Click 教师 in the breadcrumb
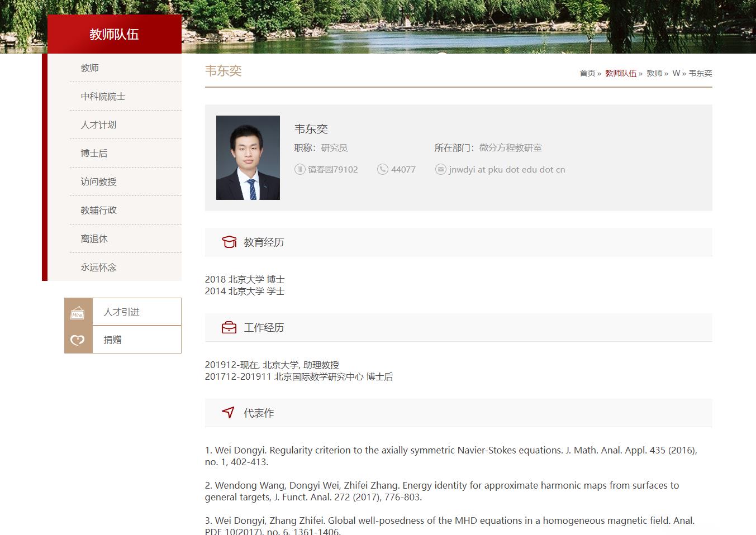The width and height of the screenshot is (756, 535). point(654,73)
